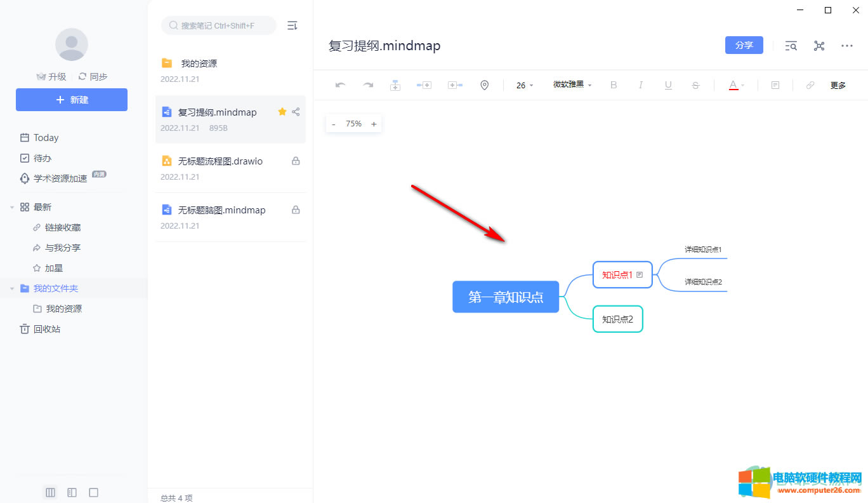This screenshot has width=868, height=503.
Task: Toggle italic formatting button
Action: tap(641, 85)
